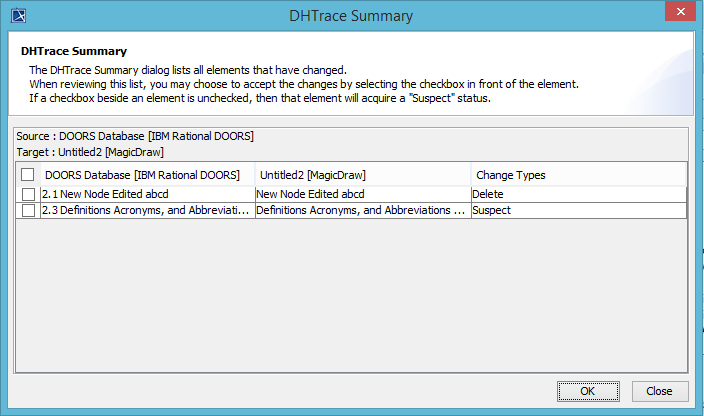Click the Close button
704x416 pixels.
pos(660,391)
